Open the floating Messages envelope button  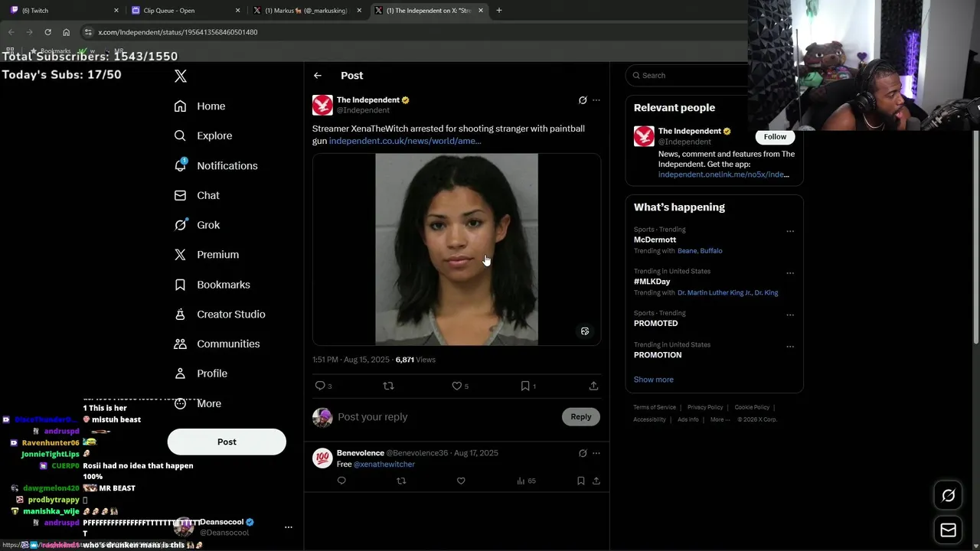pyautogui.click(x=948, y=530)
